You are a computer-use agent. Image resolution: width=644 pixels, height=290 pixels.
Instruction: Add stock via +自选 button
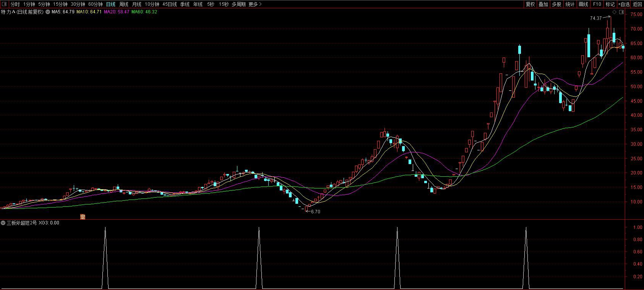624,4
